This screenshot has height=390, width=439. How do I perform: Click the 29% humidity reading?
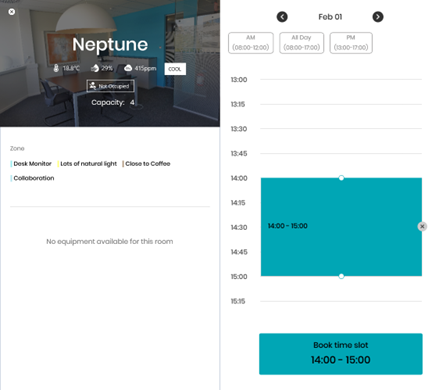click(107, 68)
